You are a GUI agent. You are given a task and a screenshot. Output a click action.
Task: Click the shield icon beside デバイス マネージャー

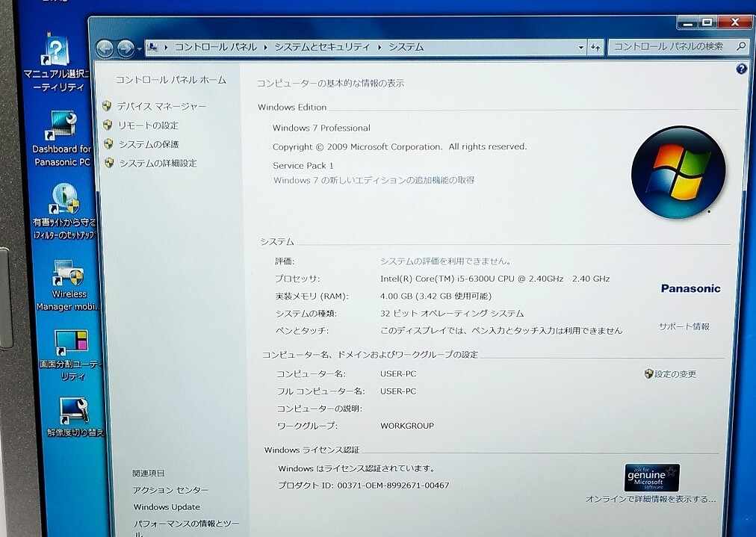tap(107, 105)
